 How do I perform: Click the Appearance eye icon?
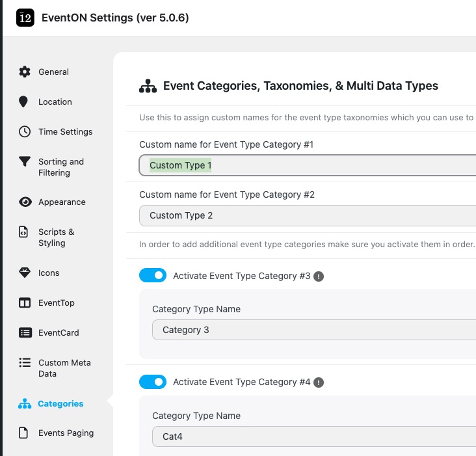25,202
